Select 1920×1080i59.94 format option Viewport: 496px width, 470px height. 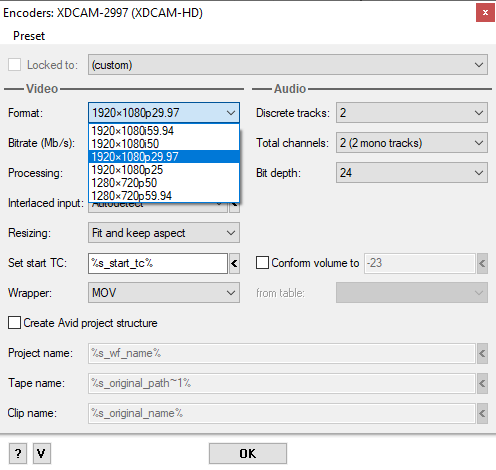tap(164, 130)
